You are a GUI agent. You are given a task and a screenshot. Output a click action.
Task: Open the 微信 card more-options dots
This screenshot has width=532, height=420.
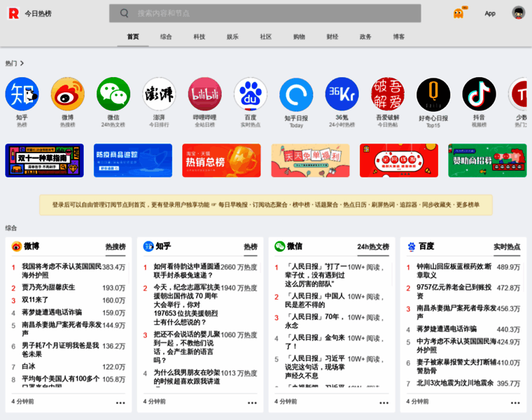pos(384,402)
